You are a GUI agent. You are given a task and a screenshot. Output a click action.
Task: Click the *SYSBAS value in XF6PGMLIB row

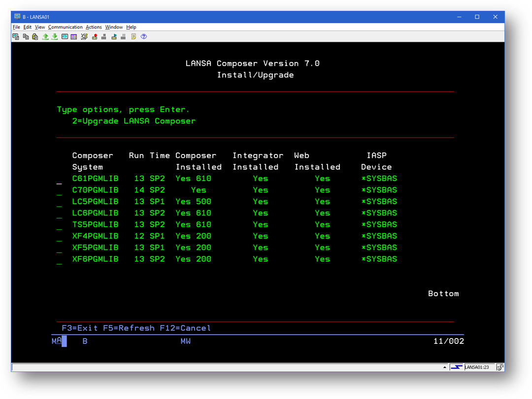click(x=379, y=259)
